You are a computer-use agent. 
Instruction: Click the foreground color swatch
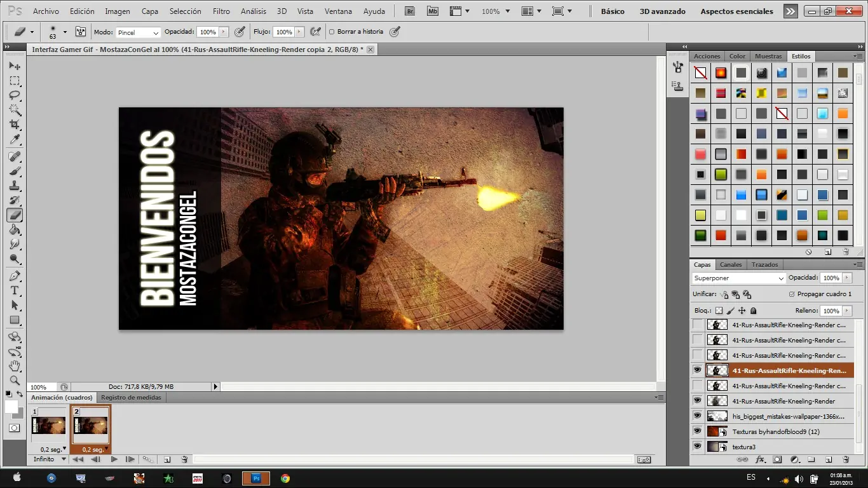[x=11, y=407]
